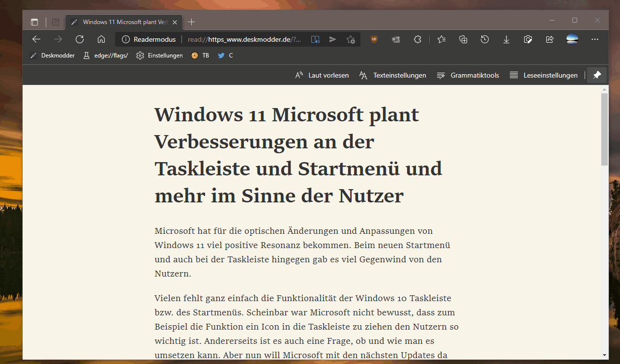The width and height of the screenshot is (620, 364).
Task: Maximize the Edge window
Action: click(575, 21)
